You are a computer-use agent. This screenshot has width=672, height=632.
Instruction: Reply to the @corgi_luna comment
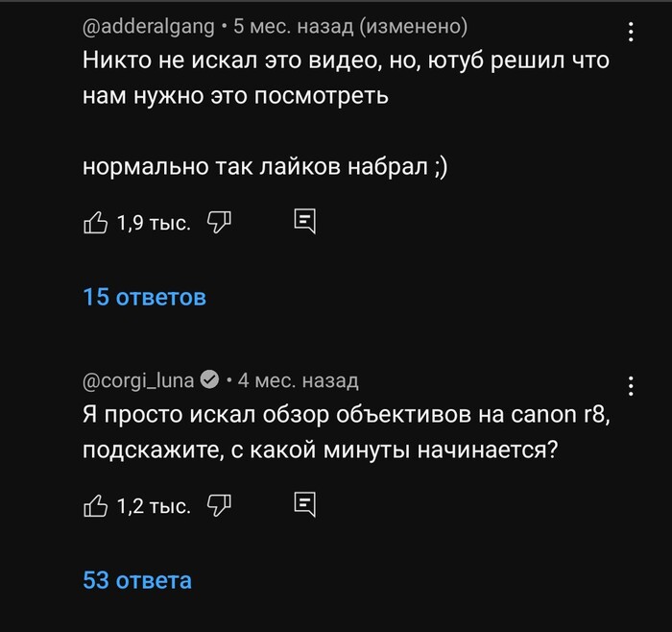click(304, 504)
